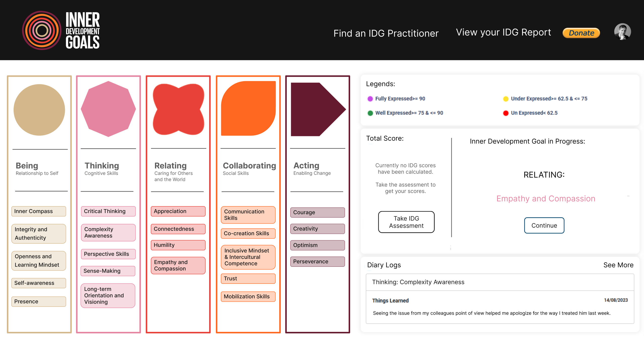
Task: Open See More diary logs
Action: click(618, 265)
